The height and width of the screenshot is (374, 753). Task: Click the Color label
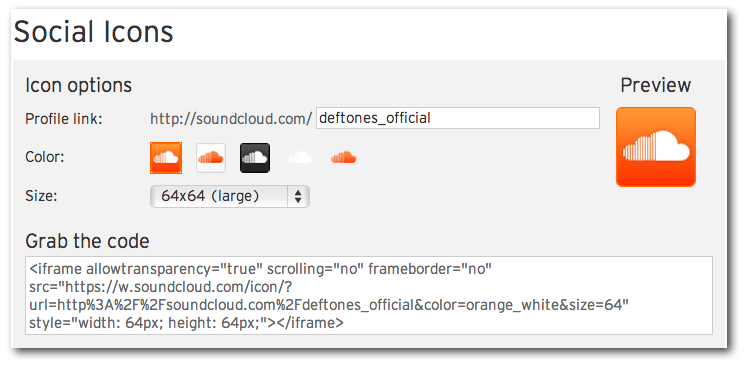45,157
